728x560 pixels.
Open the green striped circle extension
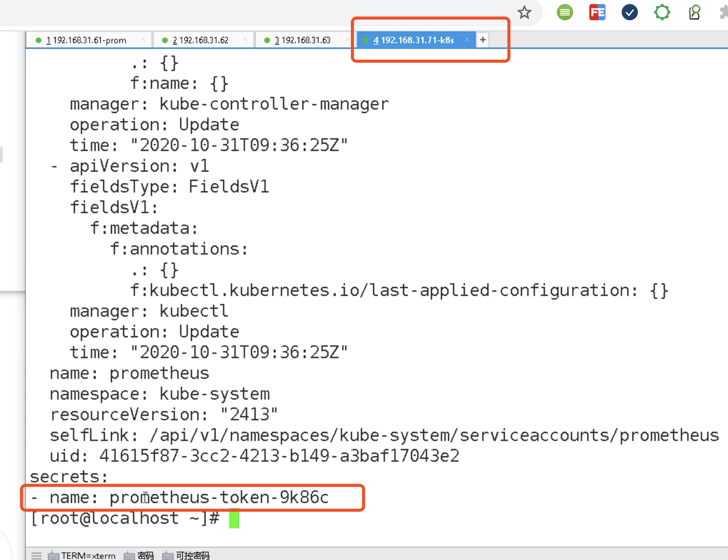tap(565, 12)
